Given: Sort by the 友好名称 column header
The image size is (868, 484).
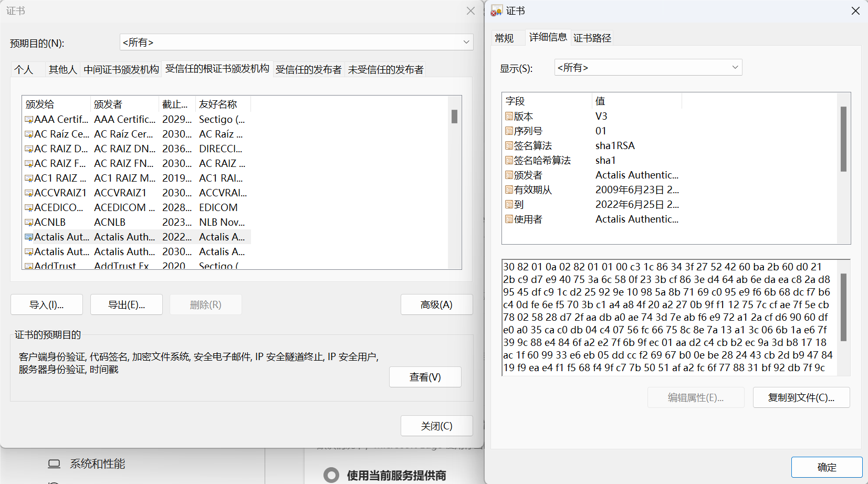Looking at the screenshot, I should click(x=223, y=104).
